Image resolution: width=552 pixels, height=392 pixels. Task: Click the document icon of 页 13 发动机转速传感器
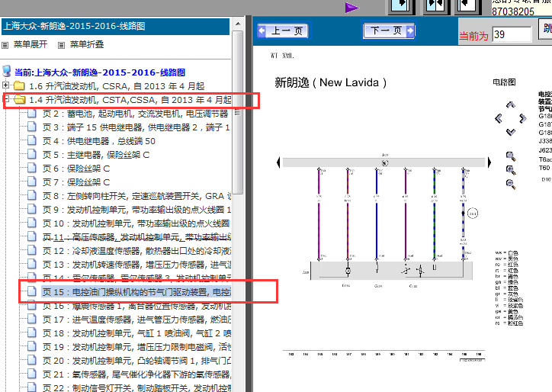point(32,264)
